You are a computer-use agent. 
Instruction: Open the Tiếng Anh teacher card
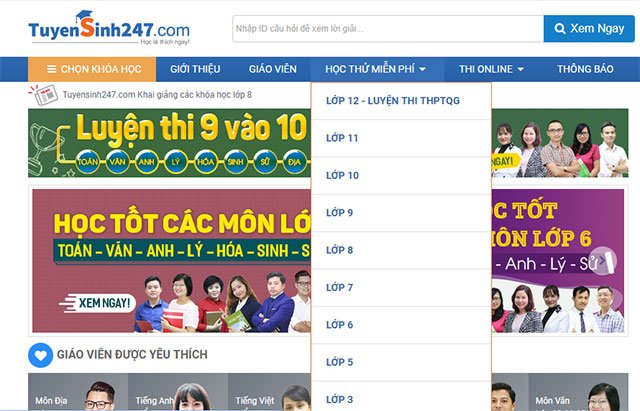pyautogui.click(x=178, y=392)
